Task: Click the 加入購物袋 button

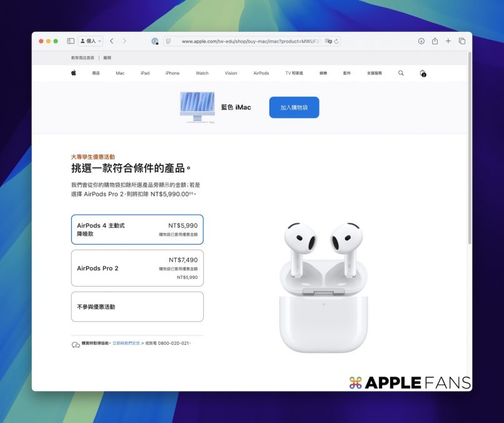Action: coord(294,108)
